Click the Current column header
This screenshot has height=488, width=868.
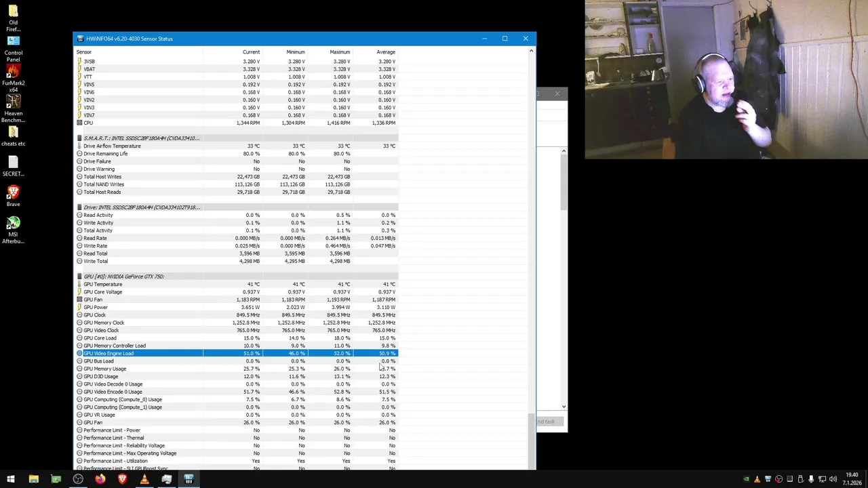coord(251,52)
